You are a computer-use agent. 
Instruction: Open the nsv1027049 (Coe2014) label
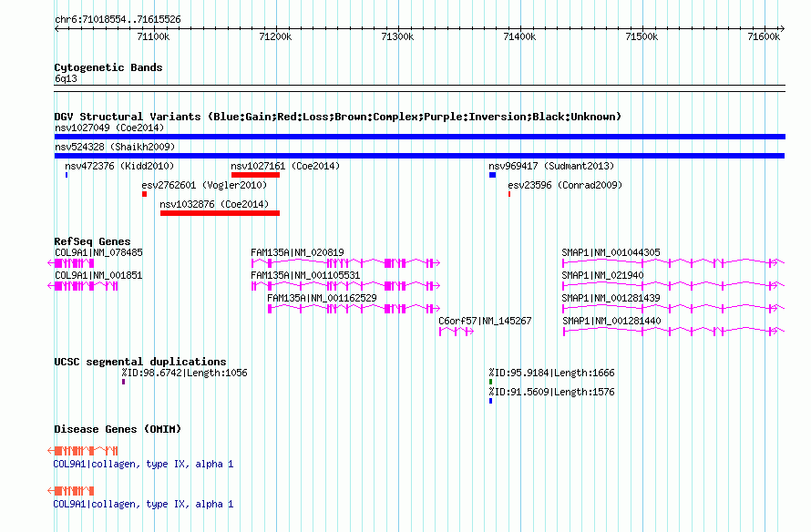[x=109, y=128]
